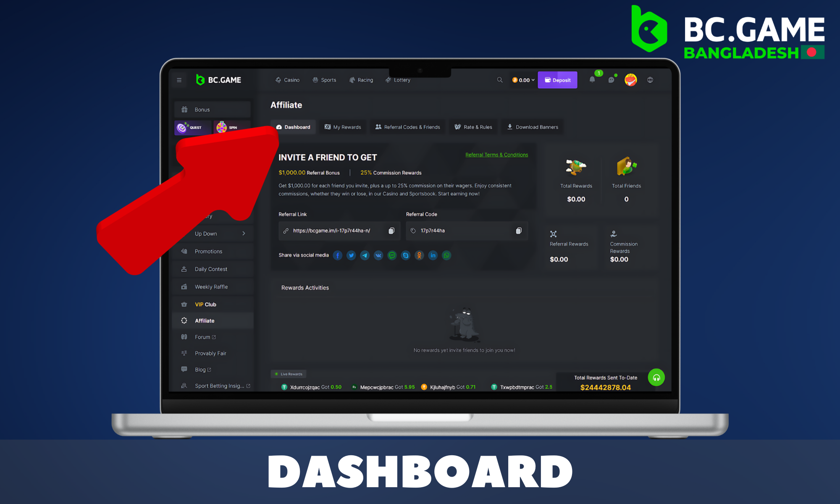Click the notification bell icon
Image resolution: width=840 pixels, height=504 pixels.
(593, 80)
